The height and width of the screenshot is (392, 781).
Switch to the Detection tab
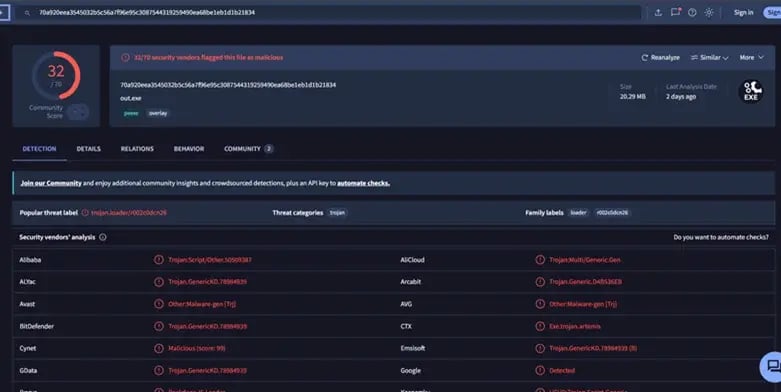(x=39, y=149)
